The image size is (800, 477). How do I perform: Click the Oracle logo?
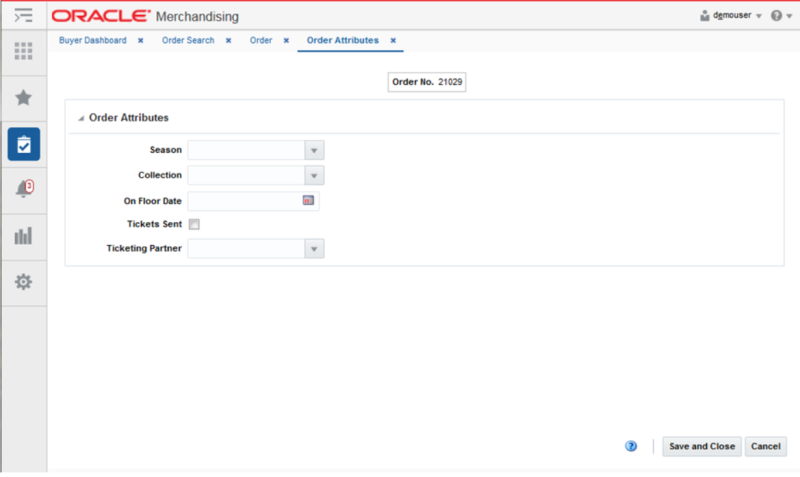(101, 16)
